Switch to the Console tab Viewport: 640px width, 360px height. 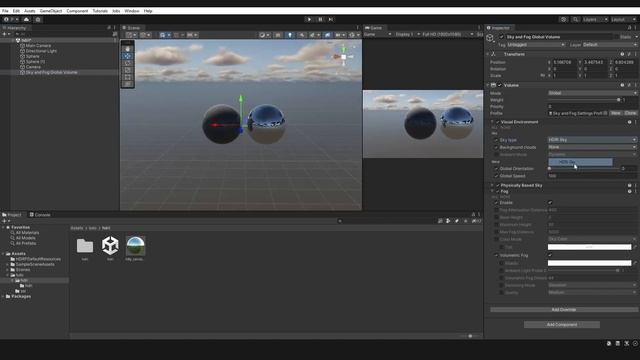pyautogui.click(x=40, y=215)
